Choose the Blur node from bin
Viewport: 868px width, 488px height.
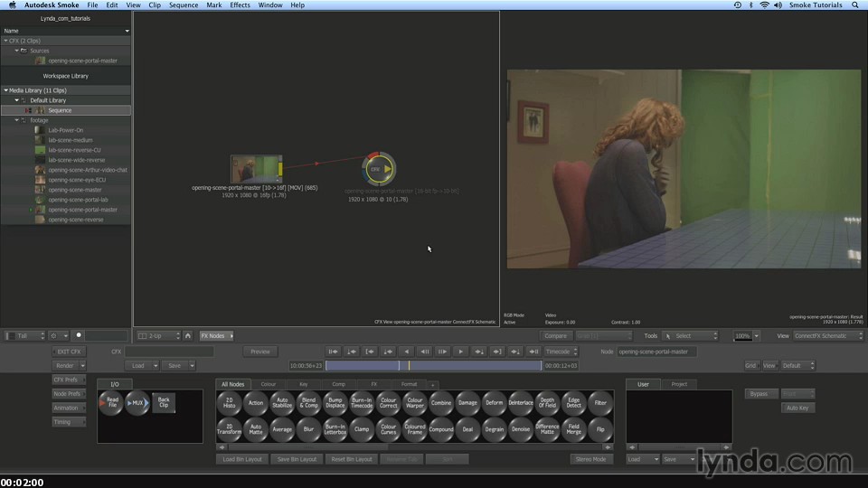coord(308,429)
